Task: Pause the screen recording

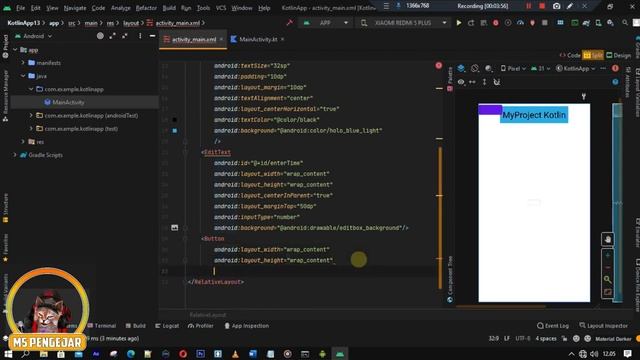Action: click(529, 6)
